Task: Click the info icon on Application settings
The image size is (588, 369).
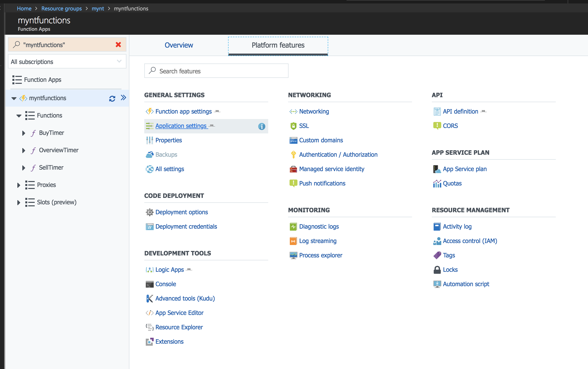Action: (262, 126)
